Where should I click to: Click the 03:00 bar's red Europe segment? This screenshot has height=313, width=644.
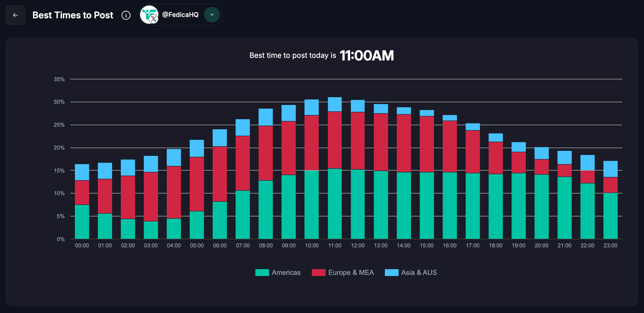151,196
